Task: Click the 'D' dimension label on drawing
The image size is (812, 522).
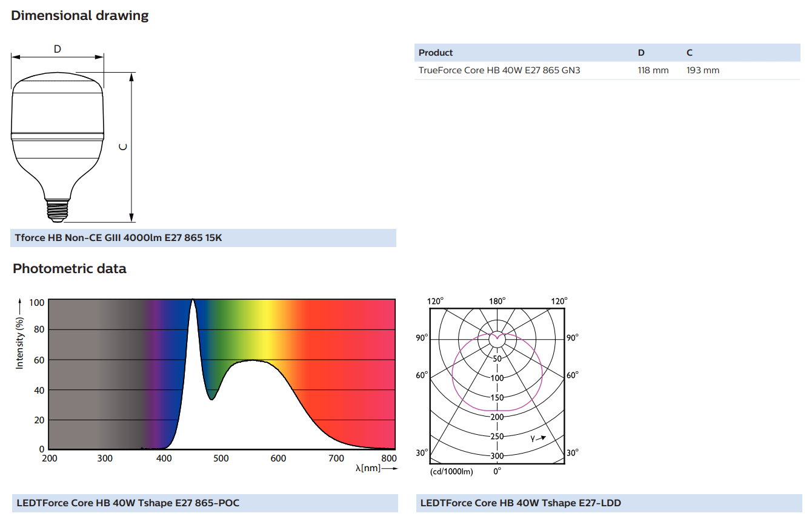Action: [x=58, y=49]
